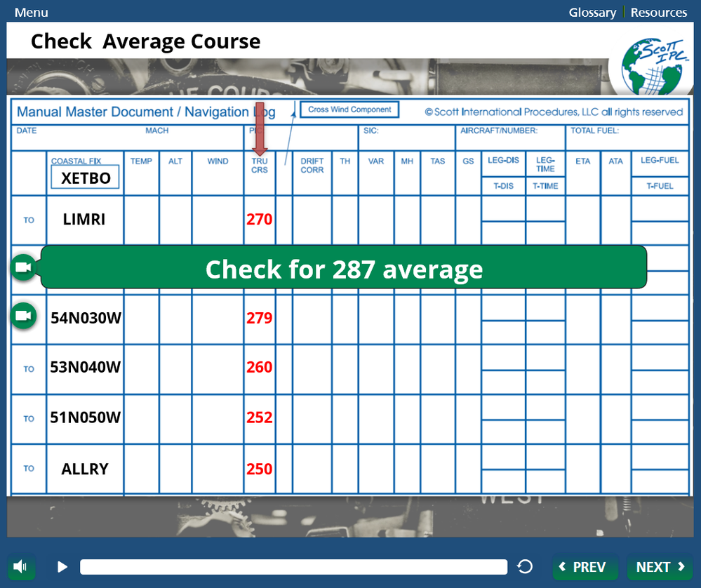Viewport: 701px width, 588px height.
Task: Click the TH column header
Action: coord(345,161)
